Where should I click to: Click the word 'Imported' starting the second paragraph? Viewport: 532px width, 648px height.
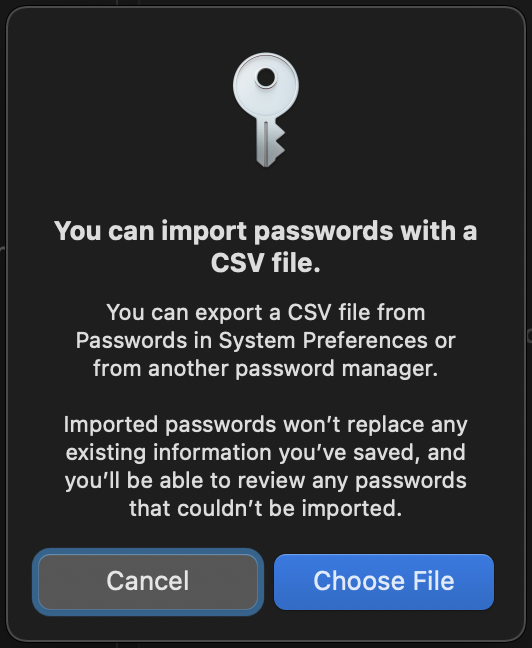tap(111, 424)
